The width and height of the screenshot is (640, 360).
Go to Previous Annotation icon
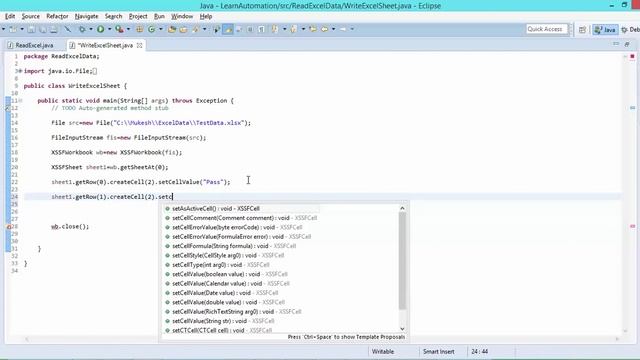(293, 29)
